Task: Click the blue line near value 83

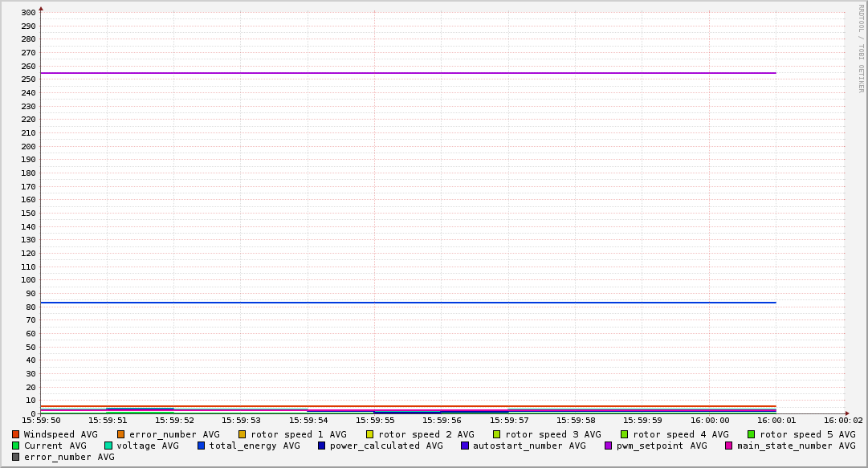Action: 401,303
